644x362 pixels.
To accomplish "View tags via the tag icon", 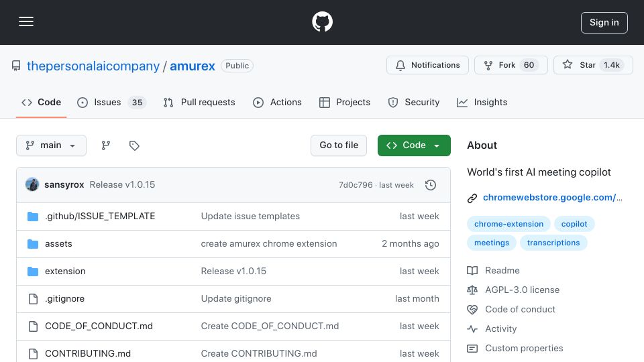I will [x=134, y=145].
